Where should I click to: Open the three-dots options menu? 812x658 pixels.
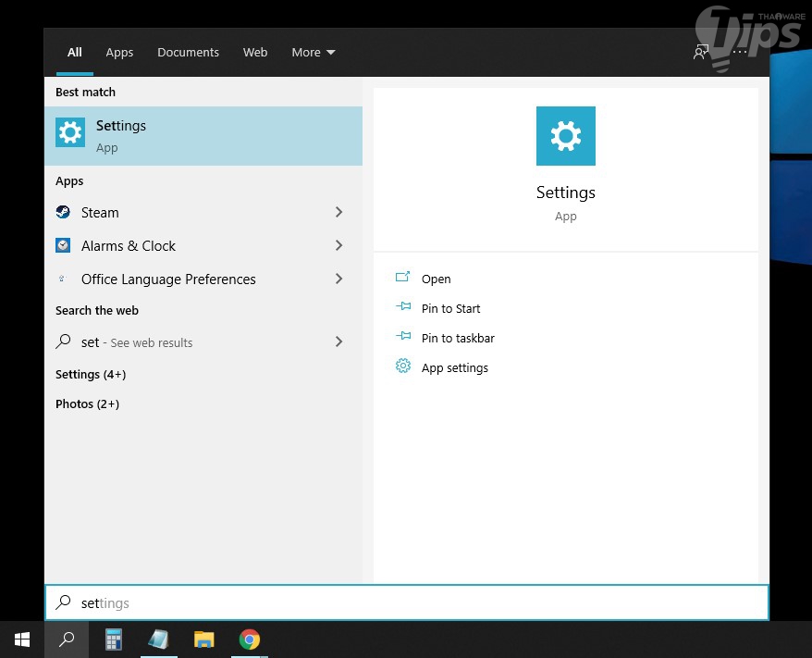pyautogui.click(x=740, y=52)
